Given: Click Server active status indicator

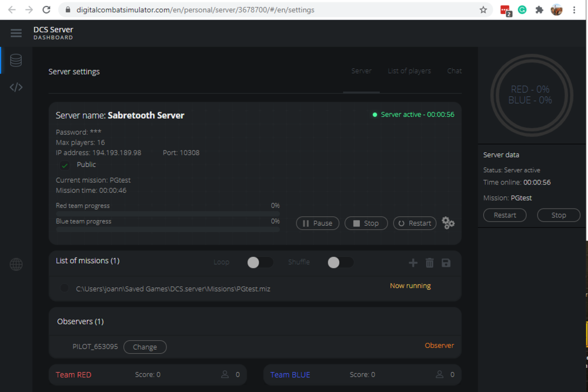Looking at the screenshot, I should pyautogui.click(x=413, y=115).
